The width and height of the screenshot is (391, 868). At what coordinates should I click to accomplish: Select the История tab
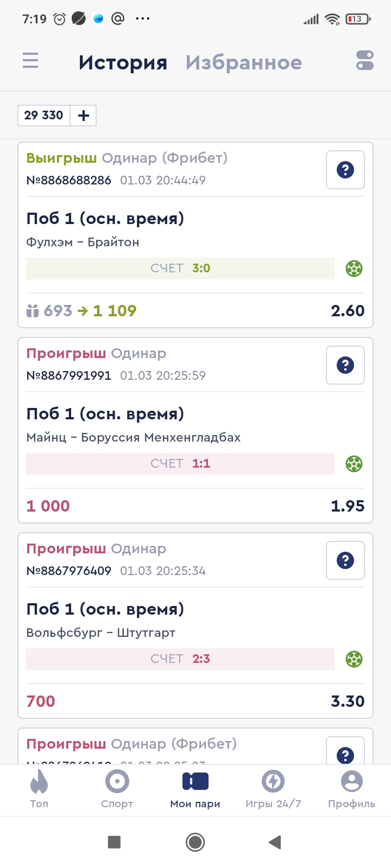pyautogui.click(x=123, y=62)
